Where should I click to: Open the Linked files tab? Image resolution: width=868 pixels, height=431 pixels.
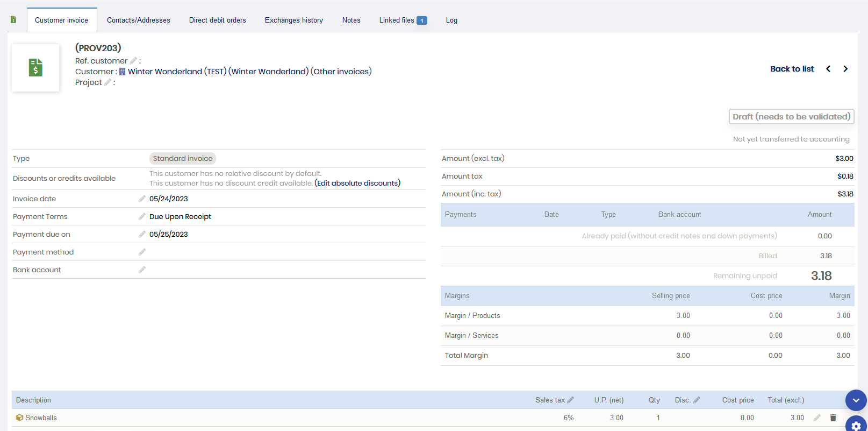403,20
